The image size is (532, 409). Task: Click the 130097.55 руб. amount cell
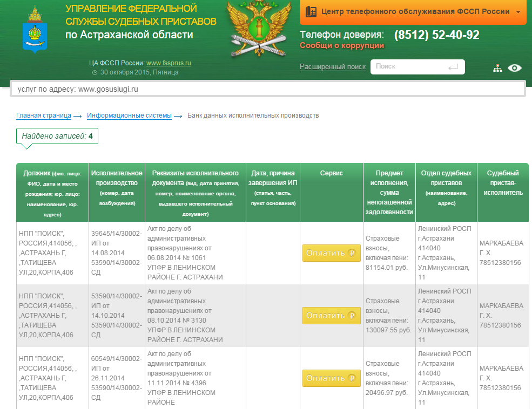pos(389,316)
